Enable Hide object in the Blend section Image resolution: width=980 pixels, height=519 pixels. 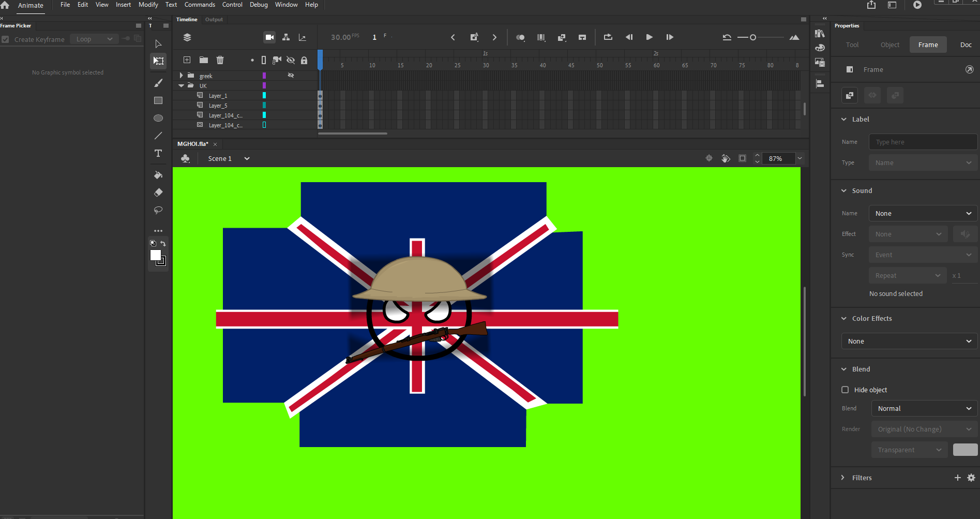845,390
